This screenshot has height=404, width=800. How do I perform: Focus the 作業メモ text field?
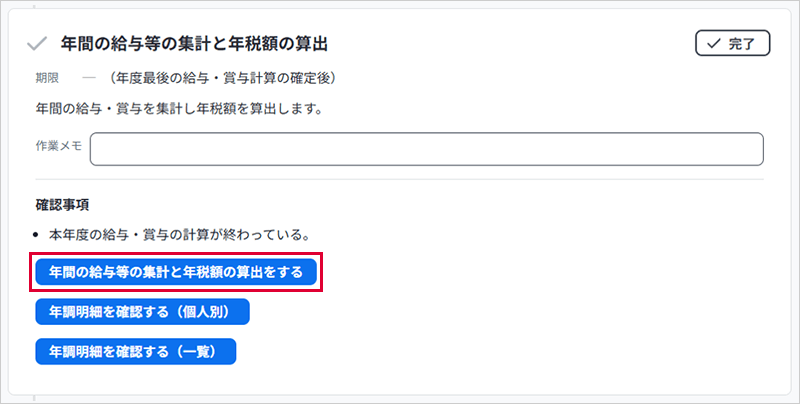pyautogui.click(x=426, y=149)
